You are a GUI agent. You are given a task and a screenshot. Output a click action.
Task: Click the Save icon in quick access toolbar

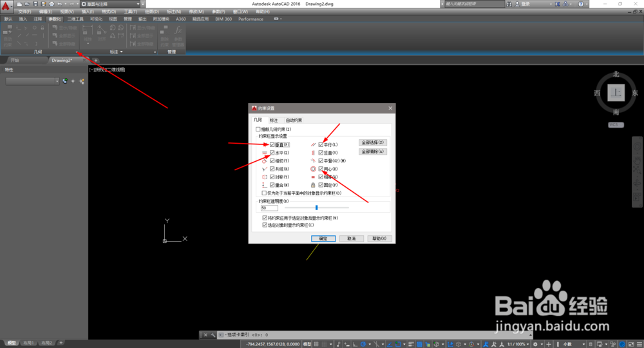point(35,4)
